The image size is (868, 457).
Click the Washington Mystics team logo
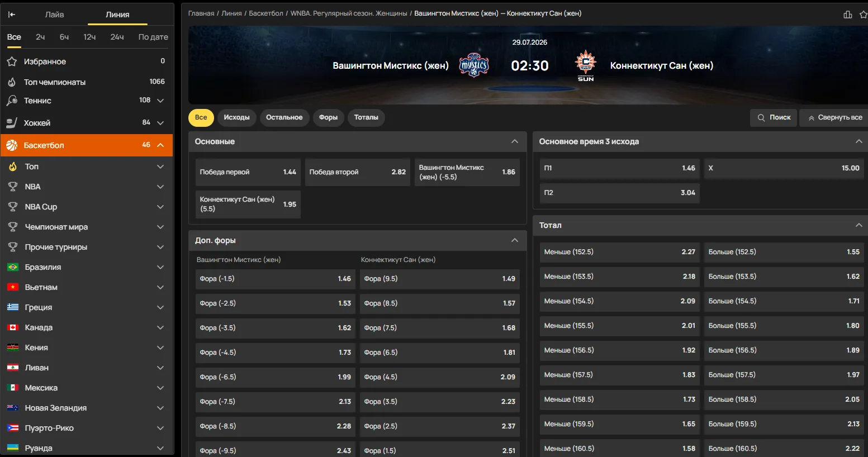click(474, 65)
